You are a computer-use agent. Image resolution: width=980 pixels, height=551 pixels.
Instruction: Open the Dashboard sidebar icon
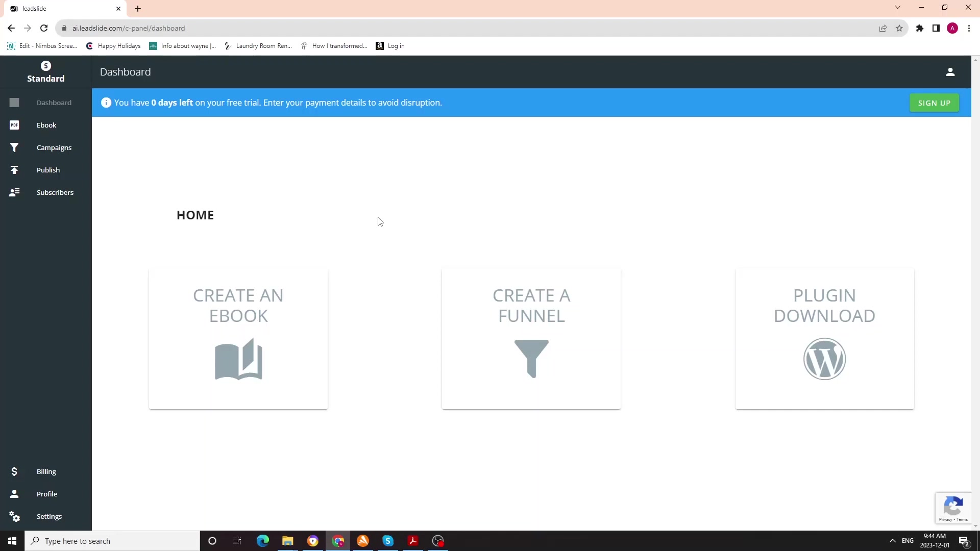14,103
